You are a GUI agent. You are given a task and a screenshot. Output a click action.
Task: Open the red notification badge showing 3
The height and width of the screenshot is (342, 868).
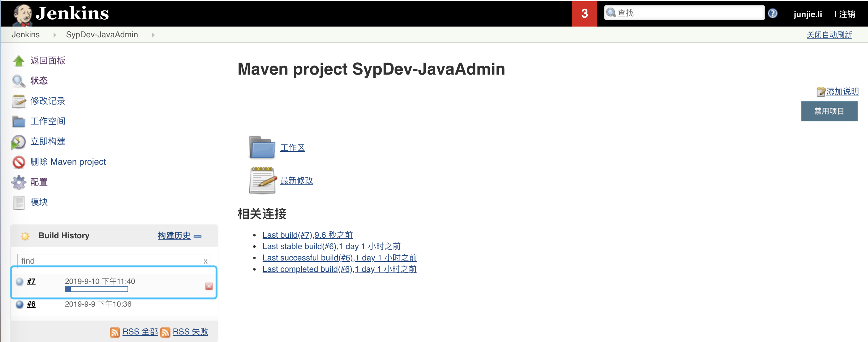pos(584,14)
